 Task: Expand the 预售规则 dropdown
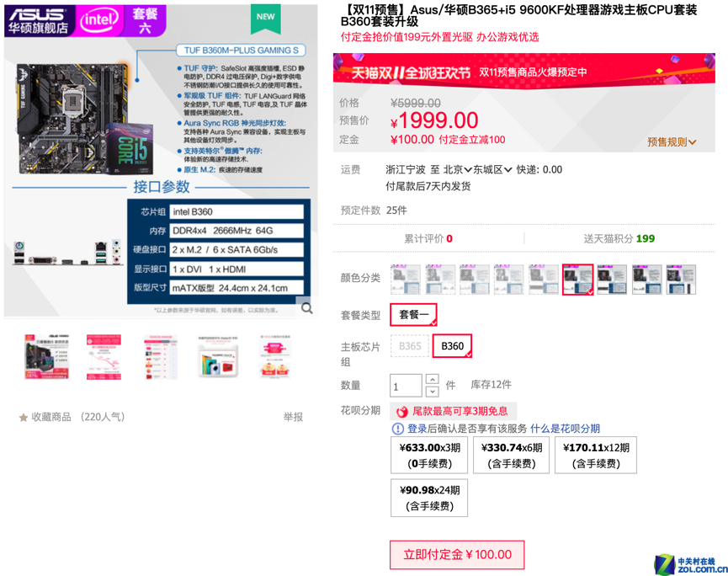pyautogui.click(x=672, y=142)
